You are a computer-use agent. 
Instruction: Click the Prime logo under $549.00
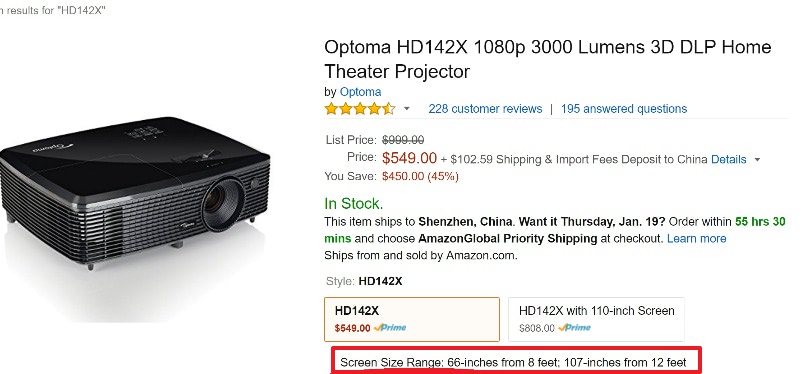(x=390, y=328)
